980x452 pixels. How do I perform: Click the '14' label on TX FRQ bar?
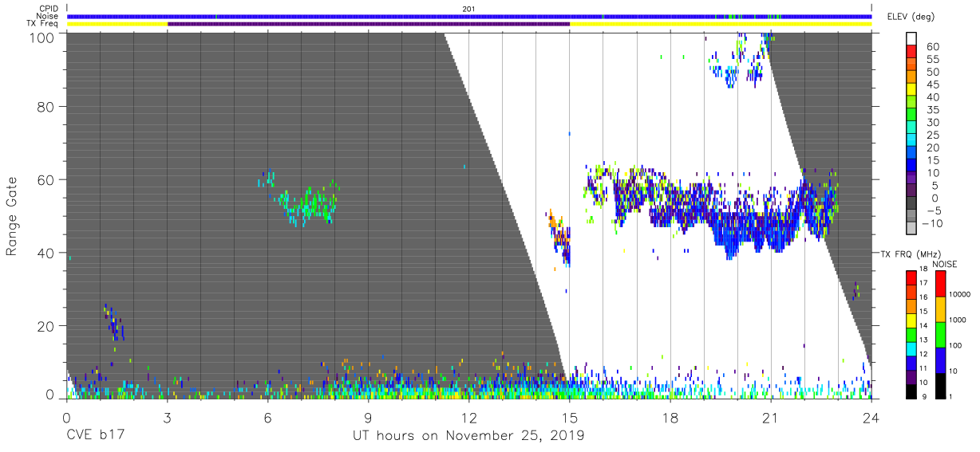tap(923, 326)
